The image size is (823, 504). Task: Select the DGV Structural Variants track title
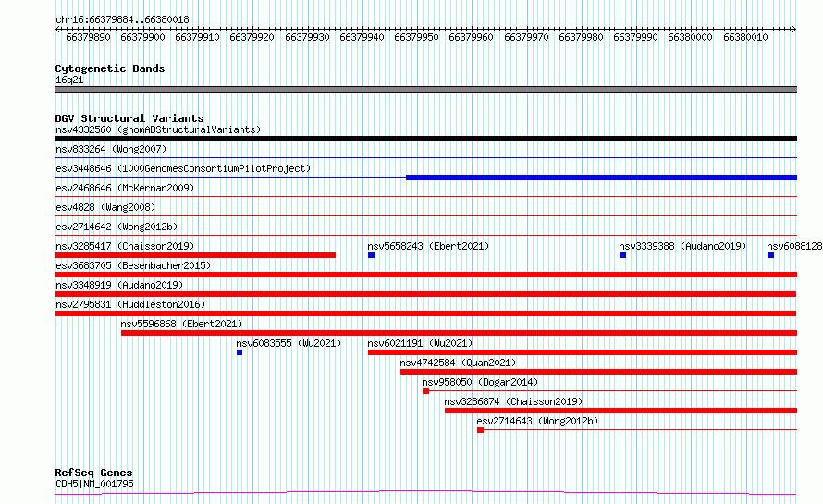(129, 118)
